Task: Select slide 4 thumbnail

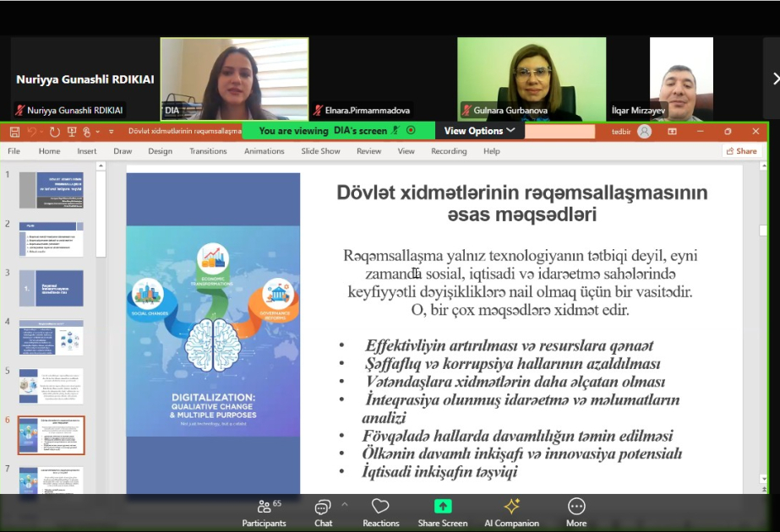Action: [x=52, y=337]
